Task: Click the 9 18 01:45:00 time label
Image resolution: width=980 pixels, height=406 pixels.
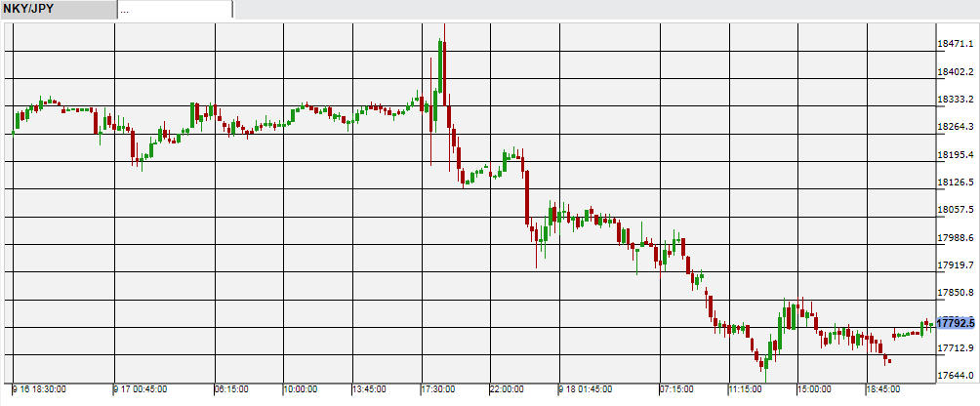Action: 589,388
